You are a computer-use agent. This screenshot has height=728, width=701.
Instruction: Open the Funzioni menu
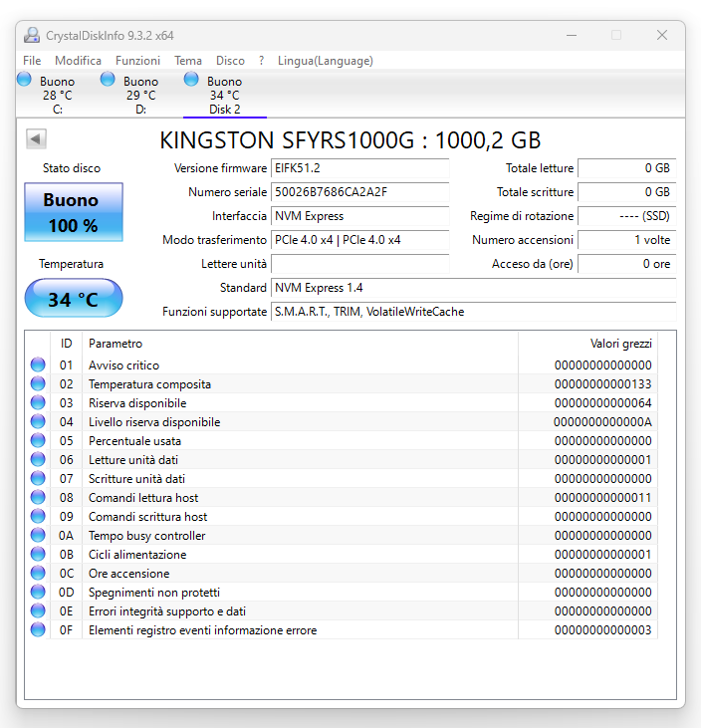pos(137,61)
